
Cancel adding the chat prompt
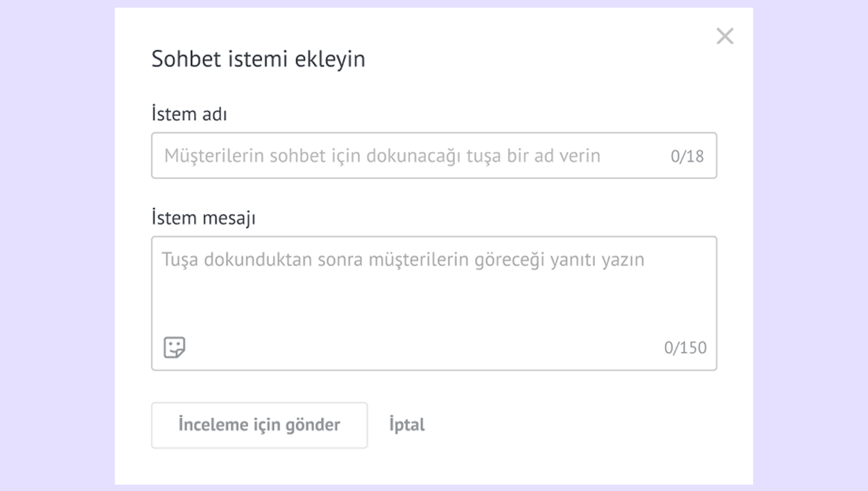tap(407, 425)
